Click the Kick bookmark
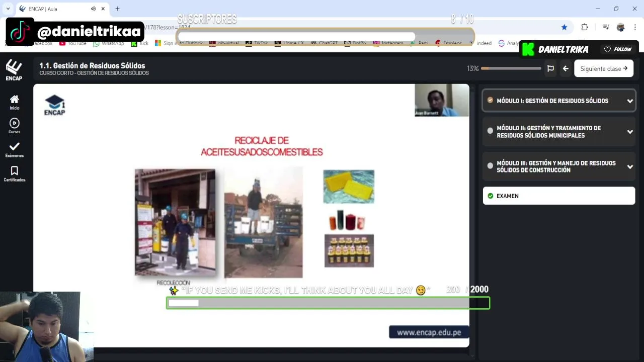The height and width of the screenshot is (362, 644). pyautogui.click(x=139, y=43)
